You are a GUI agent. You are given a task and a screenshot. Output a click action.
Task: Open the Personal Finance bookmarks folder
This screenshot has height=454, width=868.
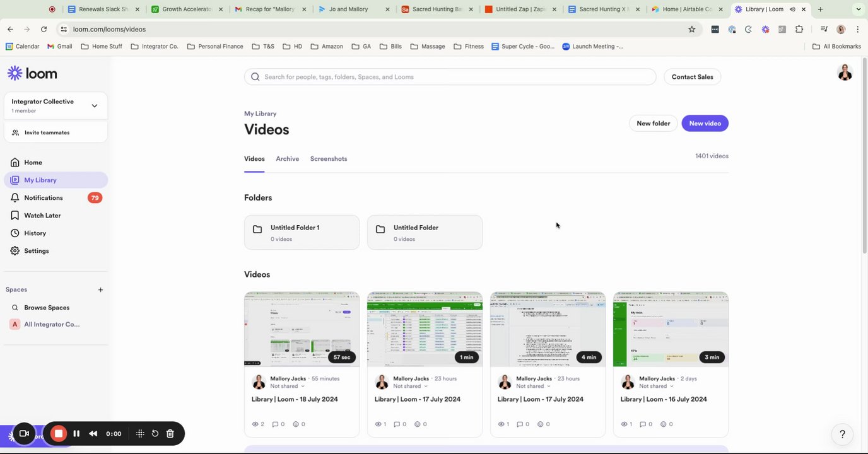(215, 46)
